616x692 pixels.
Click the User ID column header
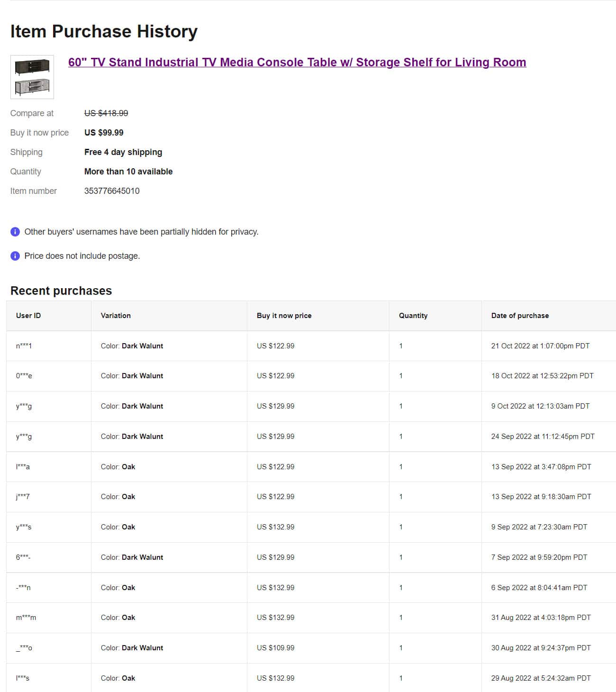click(x=28, y=316)
